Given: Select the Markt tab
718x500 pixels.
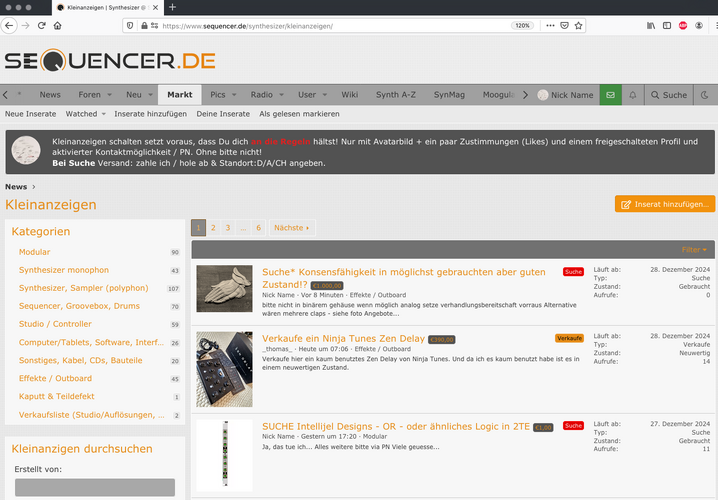Looking at the screenshot, I should click(x=180, y=95).
